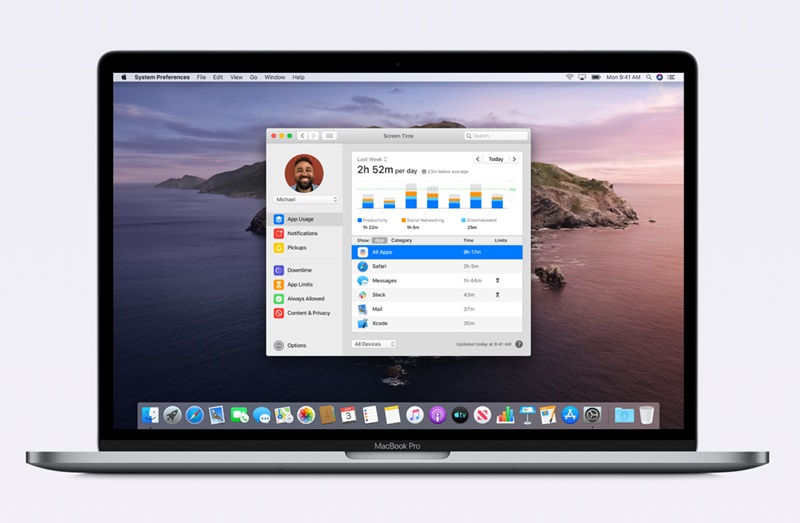Click the show all preferences grid button
The height and width of the screenshot is (523, 800).
330,135
